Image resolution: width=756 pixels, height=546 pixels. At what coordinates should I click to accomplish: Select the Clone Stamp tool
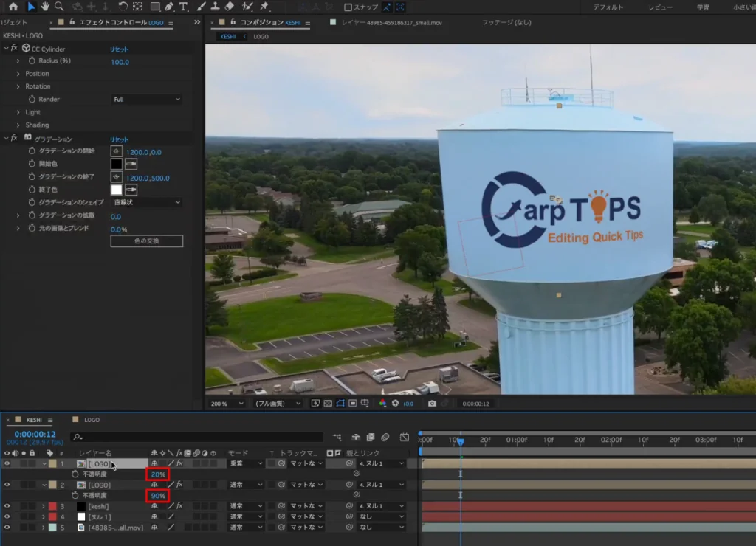pos(215,7)
